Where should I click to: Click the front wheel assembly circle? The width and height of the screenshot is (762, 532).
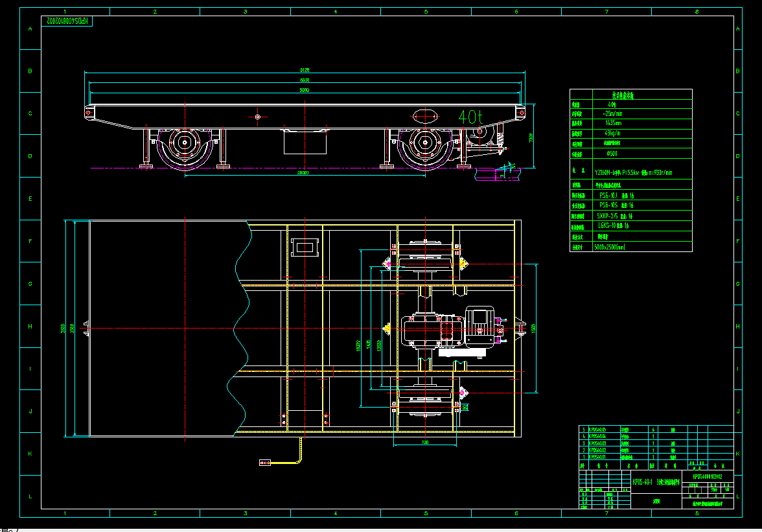pos(185,143)
